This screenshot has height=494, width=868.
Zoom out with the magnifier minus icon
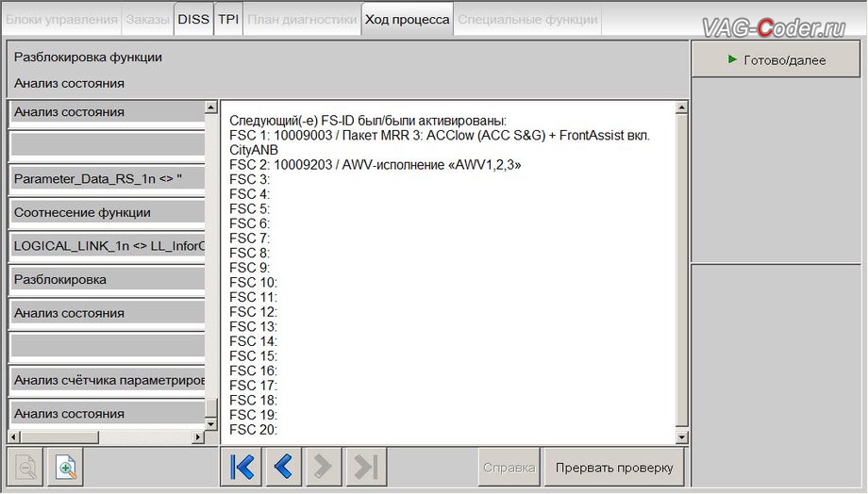25,468
